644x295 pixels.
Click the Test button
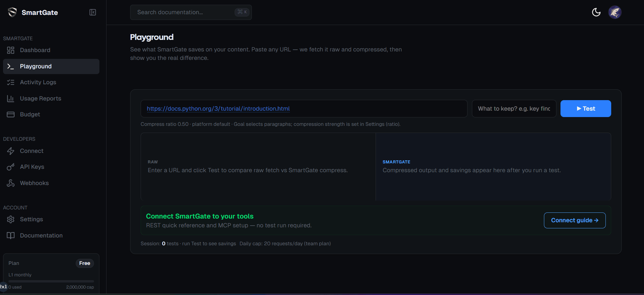(586, 109)
